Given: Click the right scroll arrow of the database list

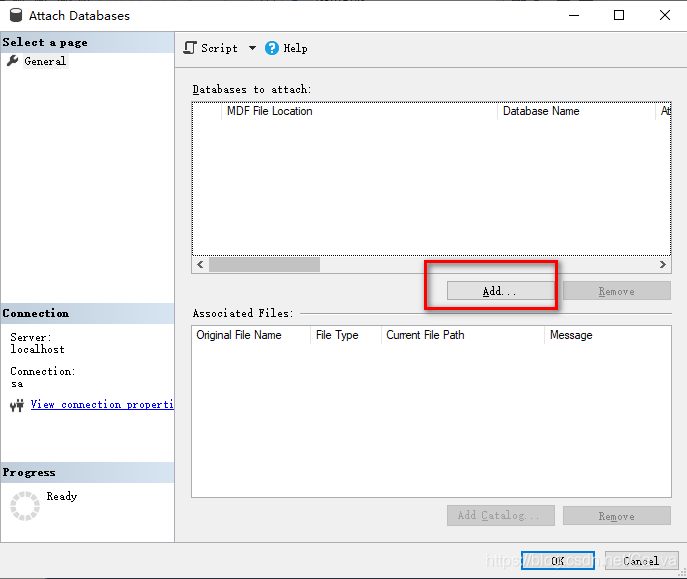Looking at the screenshot, I should (662, 265).
